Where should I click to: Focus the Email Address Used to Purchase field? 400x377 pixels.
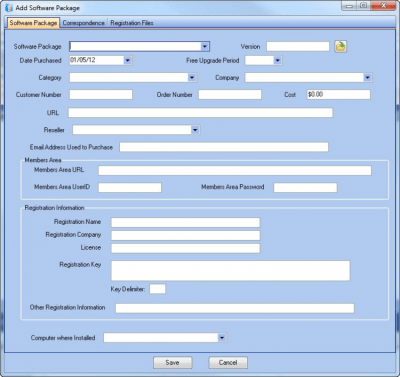coord(224,147)
